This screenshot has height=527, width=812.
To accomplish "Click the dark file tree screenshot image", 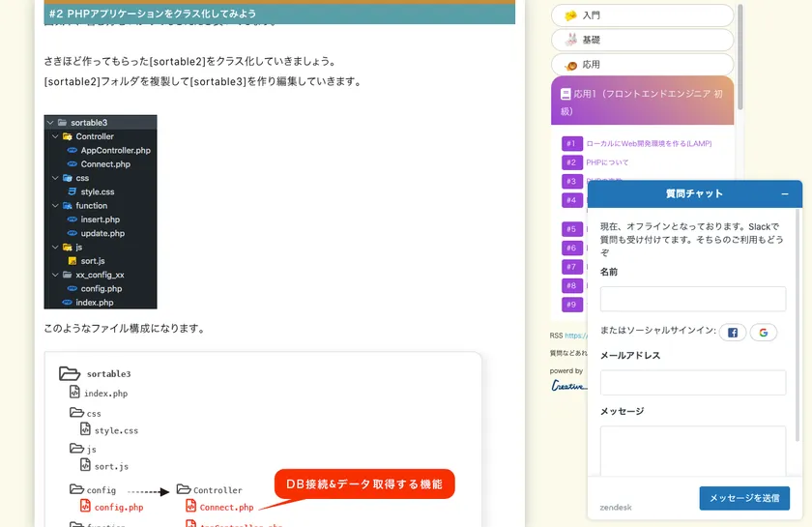I will coord(101,212).
